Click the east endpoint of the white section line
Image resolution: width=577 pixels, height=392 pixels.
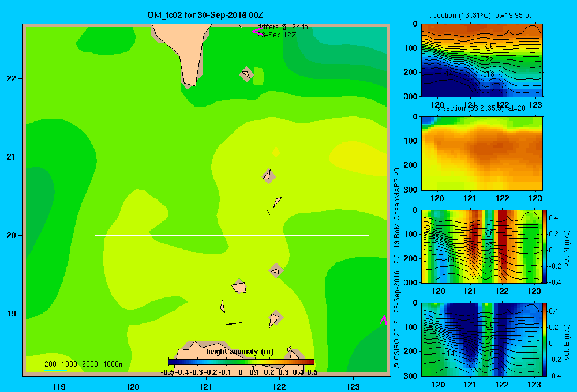click(x=368, y=235)
